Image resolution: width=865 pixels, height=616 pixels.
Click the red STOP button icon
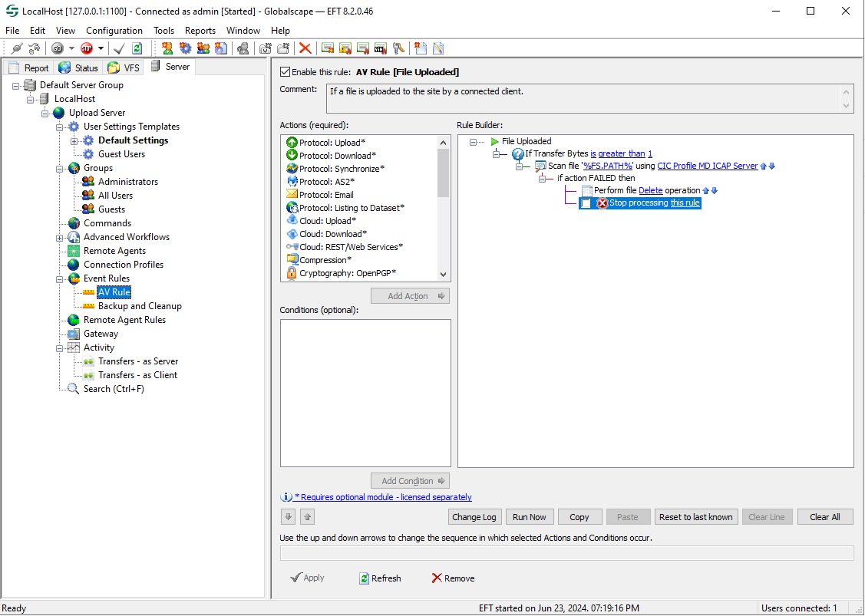point(87,48)
